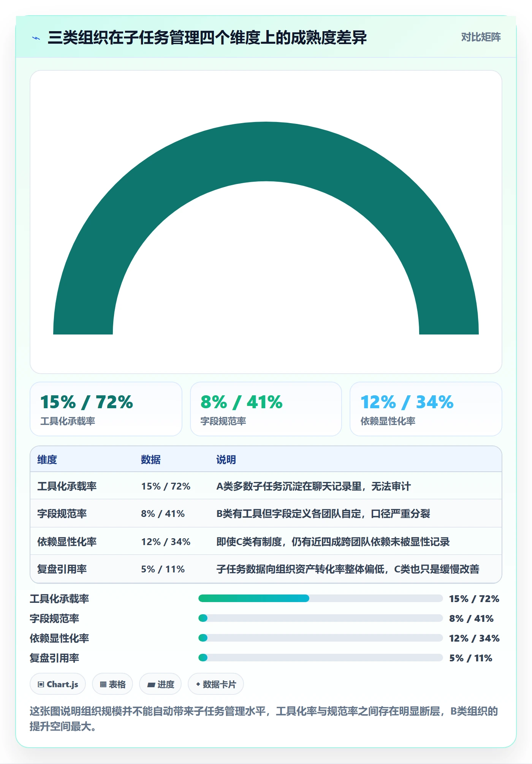Click the 维度 column header
532x764 pixels.
47,460
